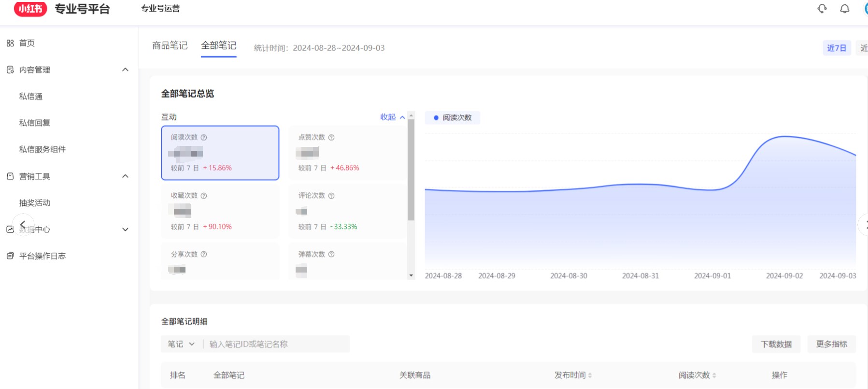This screenshot has height=389, width=868.
Task: Click the metrics panel vertical scrollbar
Action: 411,169
